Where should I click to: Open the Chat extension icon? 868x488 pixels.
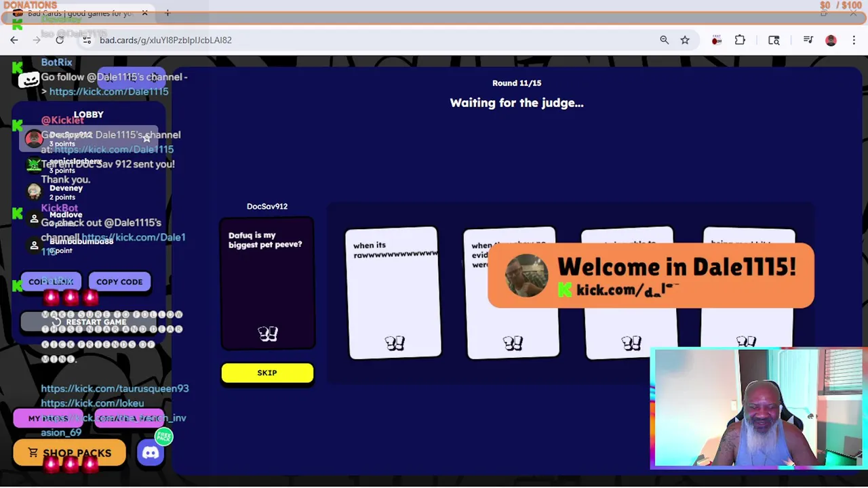[x=717, y=40]
